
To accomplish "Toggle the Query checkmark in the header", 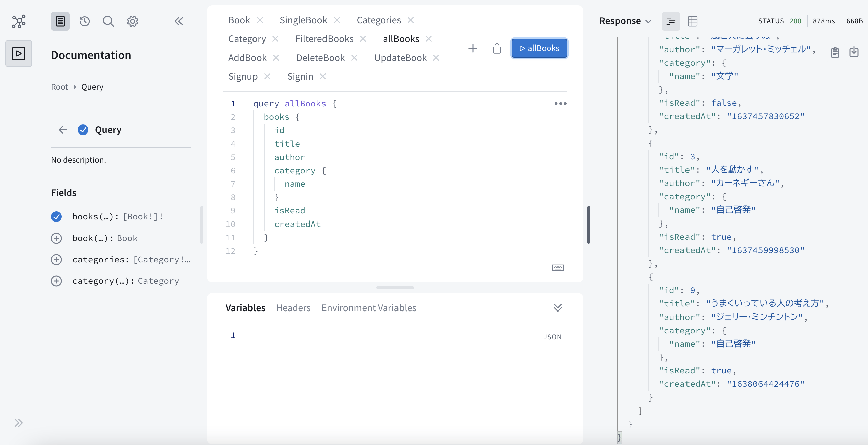I will click(x=83, y=129).
